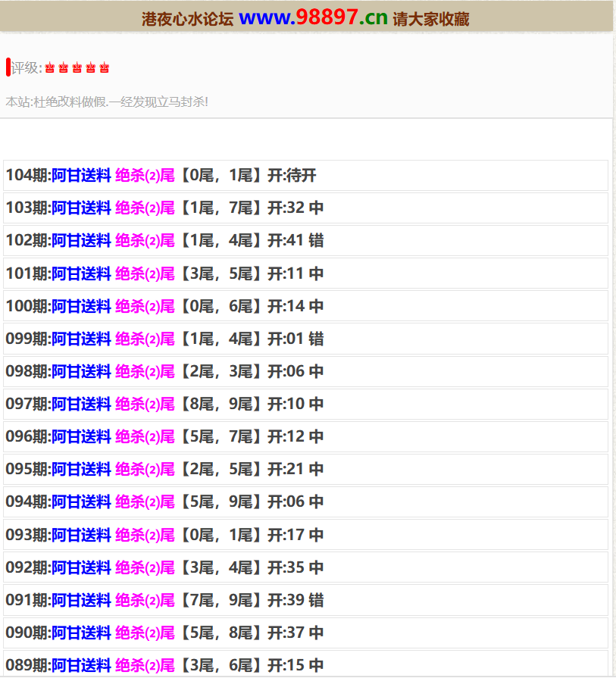Click the 本站 anti-fraud notice text
Image resolution: width=616 pixels, height=678 pixels.
107,102
